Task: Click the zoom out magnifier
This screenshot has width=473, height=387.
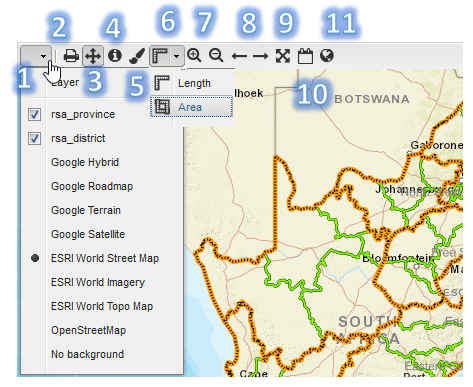Action: pyautogui.click(x=216, y=55)
